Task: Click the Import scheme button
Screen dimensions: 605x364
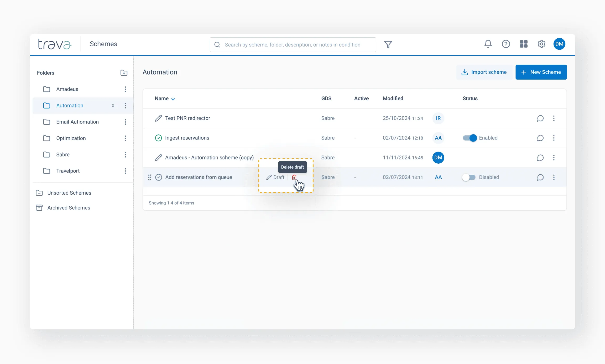Action: point(484,72)
